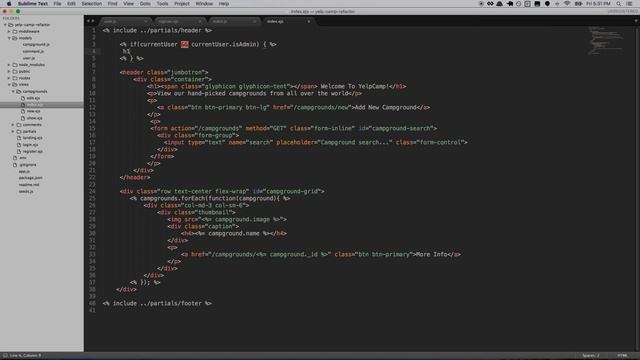This screenshot has height=360, width=640.
Task: Open landing.ejs in the sidebar
Action: click(x=32, y=138)
